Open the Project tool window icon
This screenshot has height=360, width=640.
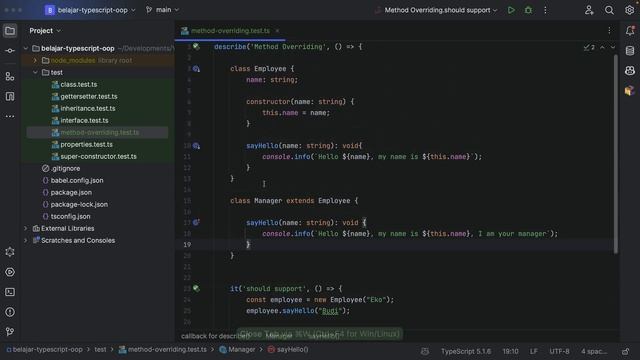(x=10, y=31)
